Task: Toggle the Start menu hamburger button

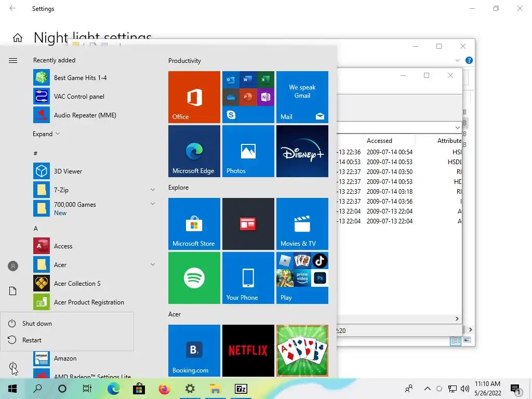Action: click(13, 60)
